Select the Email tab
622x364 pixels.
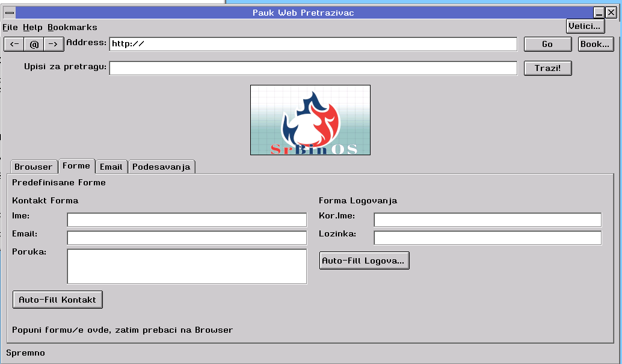(x=111, y=167)
